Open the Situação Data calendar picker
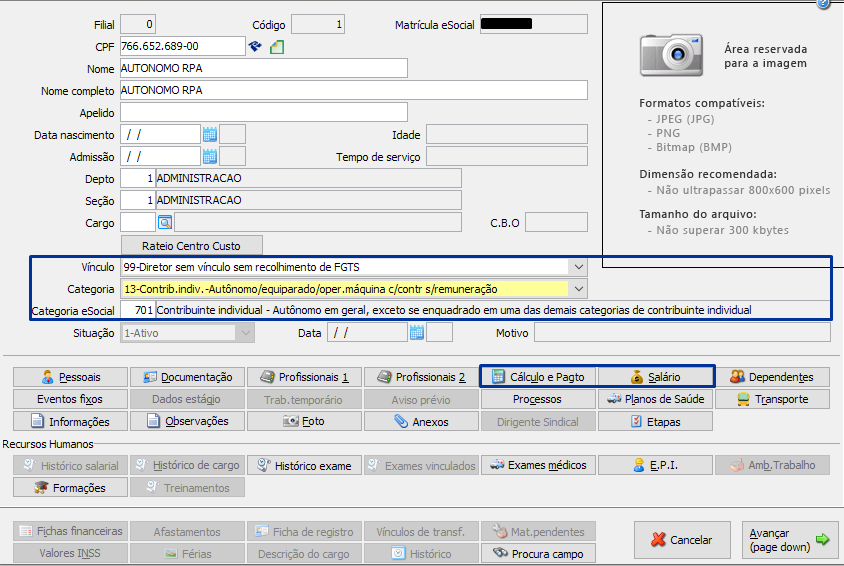 tap(417, 332)
